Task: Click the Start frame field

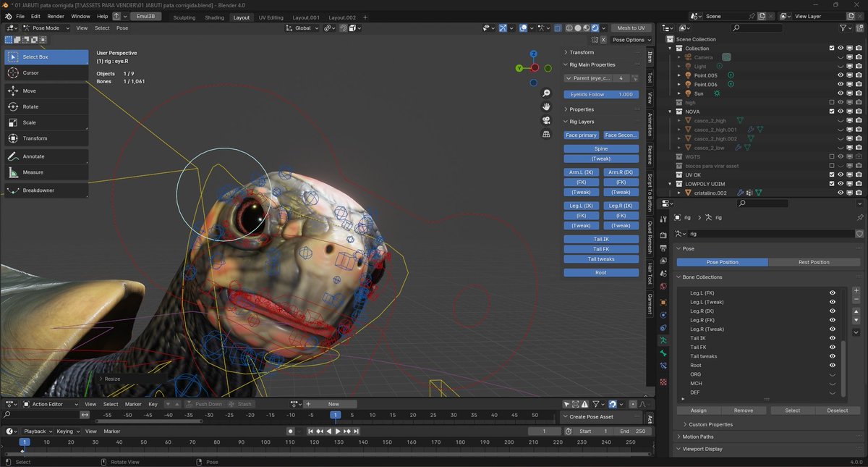Action: (x=594, y=431)
